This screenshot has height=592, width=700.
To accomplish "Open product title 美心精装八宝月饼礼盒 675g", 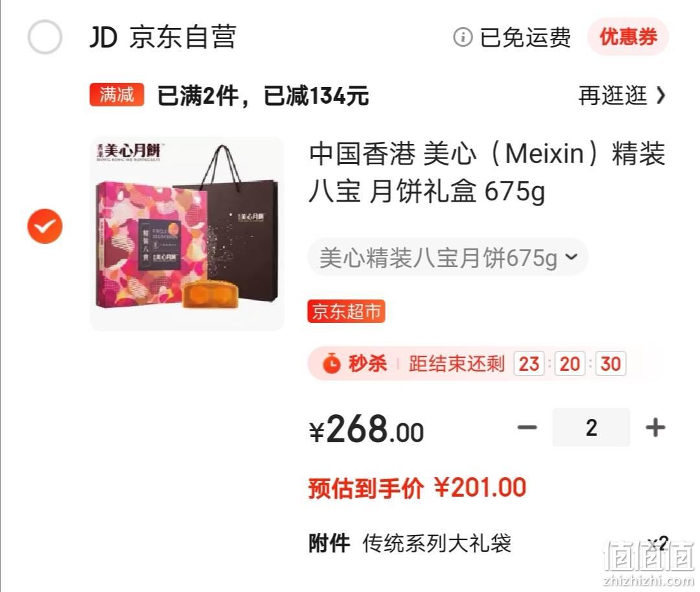I will [487, 172].
